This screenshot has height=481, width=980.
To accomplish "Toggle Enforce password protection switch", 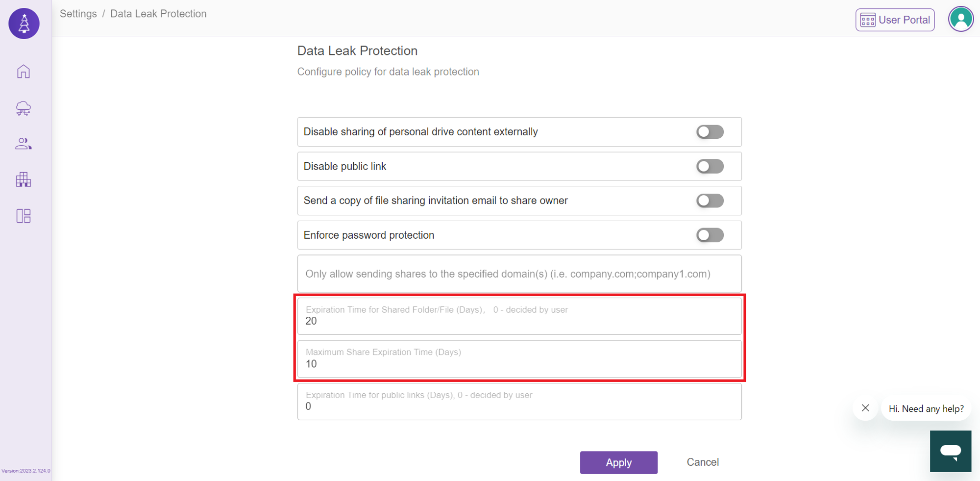I will point(710,235).
